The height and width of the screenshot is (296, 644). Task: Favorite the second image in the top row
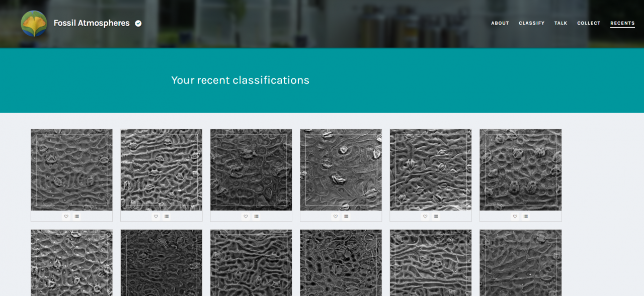point(156,216)
